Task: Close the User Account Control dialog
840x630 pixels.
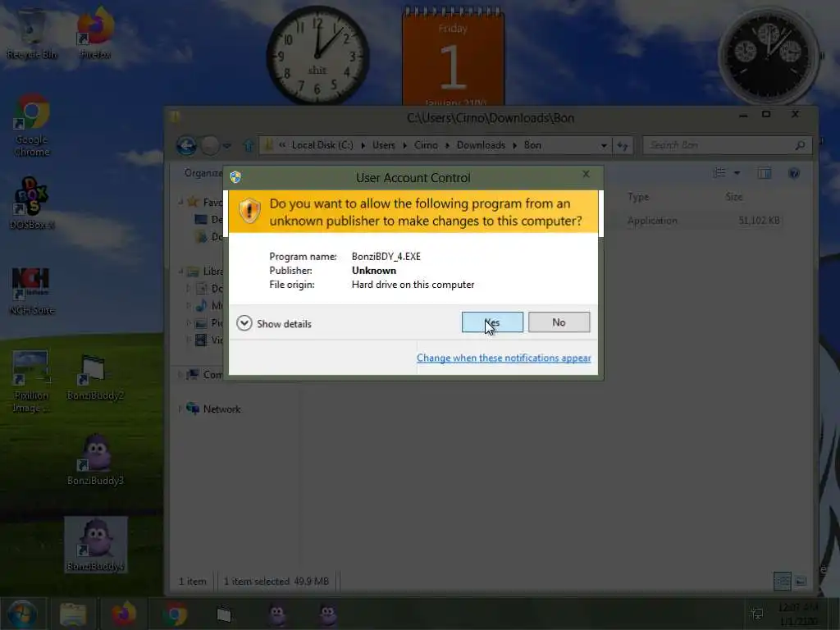Action: pyautogui.click(x=586, y=174)
